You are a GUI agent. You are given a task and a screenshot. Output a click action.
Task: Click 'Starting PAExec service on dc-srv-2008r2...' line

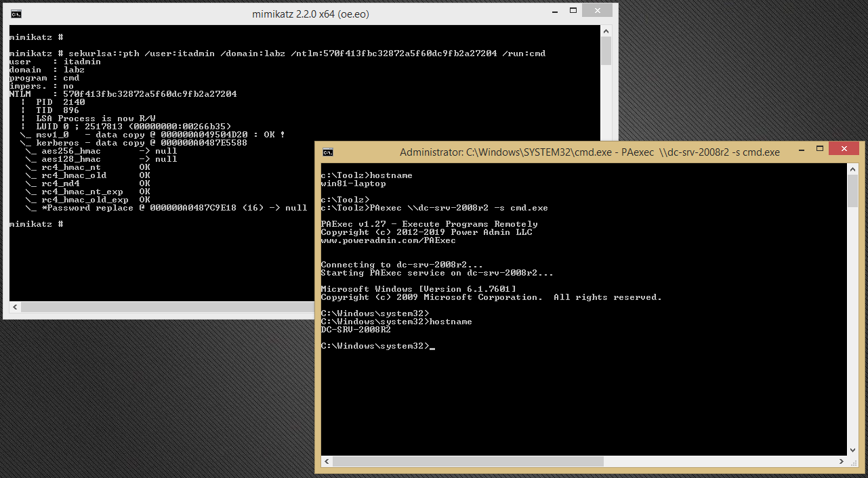tap(437, 273)
